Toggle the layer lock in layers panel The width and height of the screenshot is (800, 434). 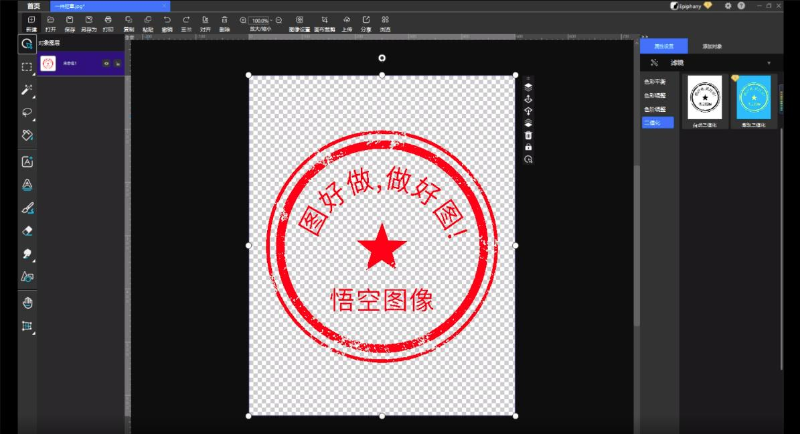(x=117, y=64)
